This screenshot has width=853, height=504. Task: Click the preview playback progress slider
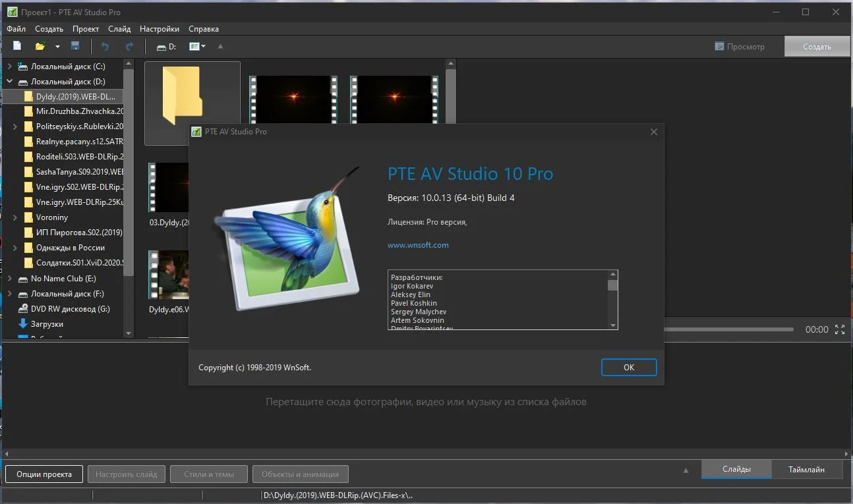(x=728, y=329)
